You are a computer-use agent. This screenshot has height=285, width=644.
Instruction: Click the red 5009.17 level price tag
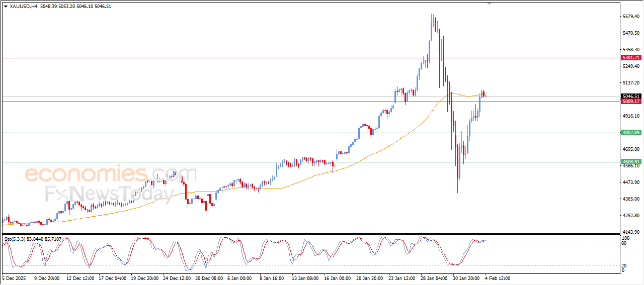pos(630,102)
